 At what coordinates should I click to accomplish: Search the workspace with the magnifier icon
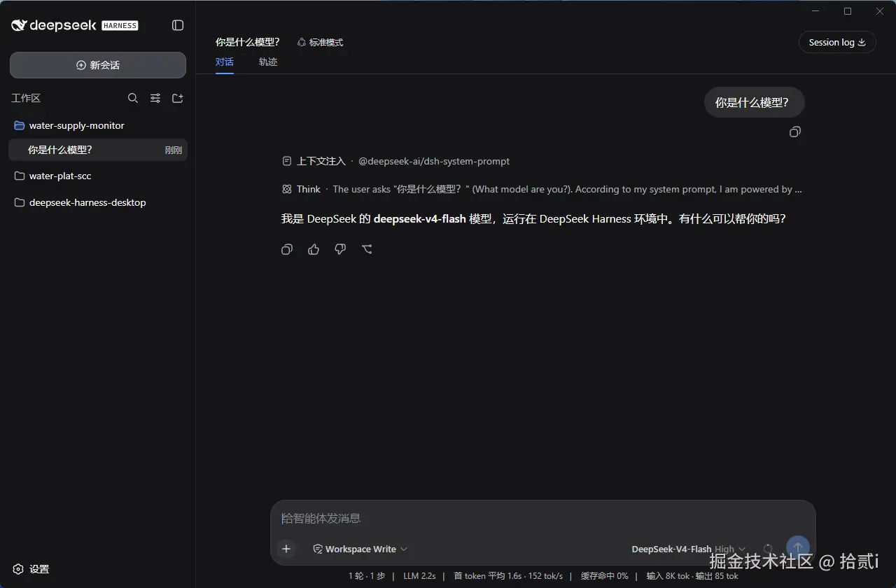pos(133,98)
